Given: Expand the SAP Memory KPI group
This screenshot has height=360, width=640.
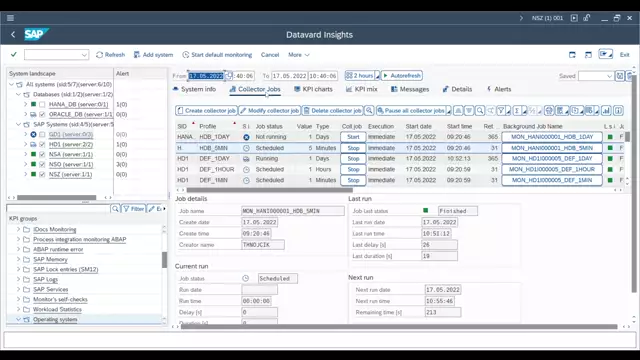Looking at the screenshot, I should 18,259.
